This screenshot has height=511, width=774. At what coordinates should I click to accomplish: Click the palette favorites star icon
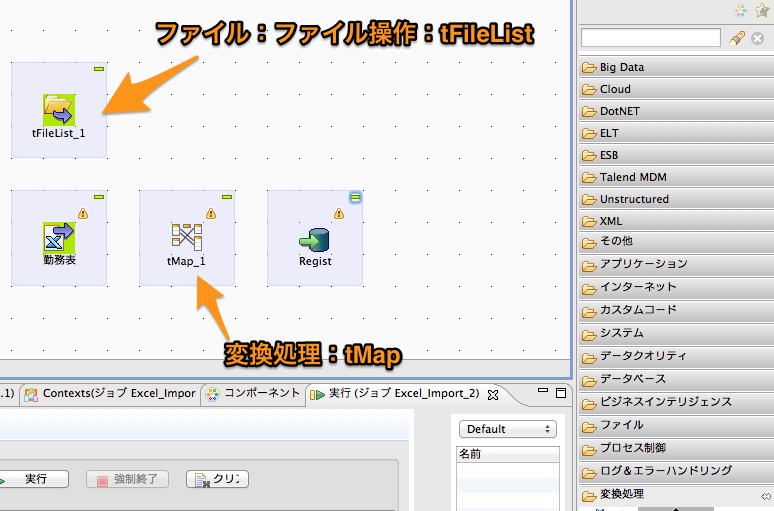pyautogui.click(x=763, y=10)
